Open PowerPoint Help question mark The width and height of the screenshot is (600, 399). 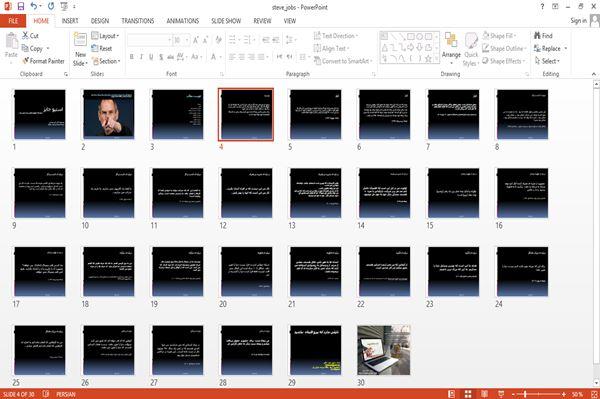coord(542,7)
